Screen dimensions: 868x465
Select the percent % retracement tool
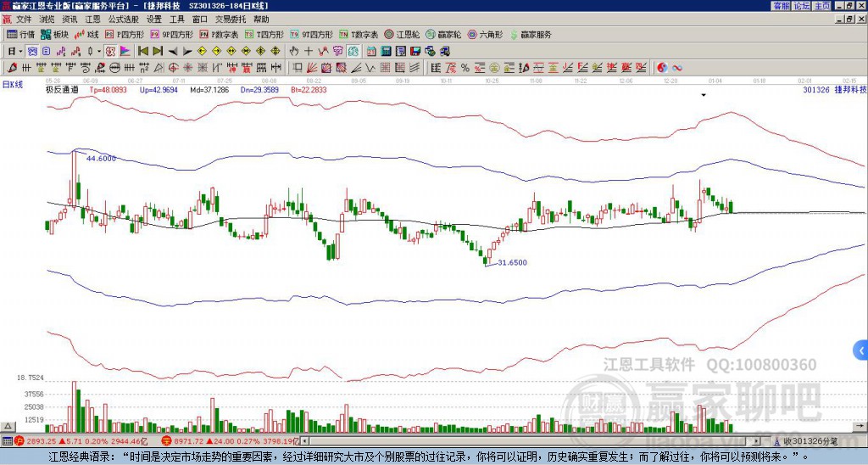pyautogui.click(x=465, y=68)
